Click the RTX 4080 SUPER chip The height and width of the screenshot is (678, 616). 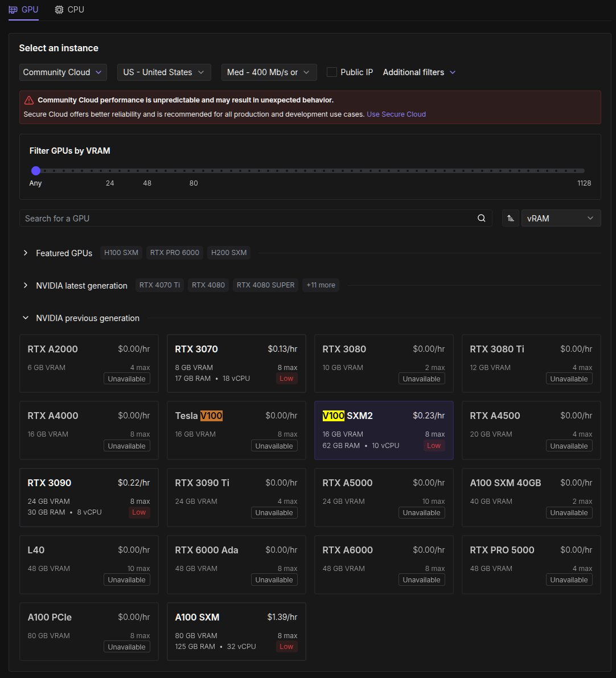point(265,285)
